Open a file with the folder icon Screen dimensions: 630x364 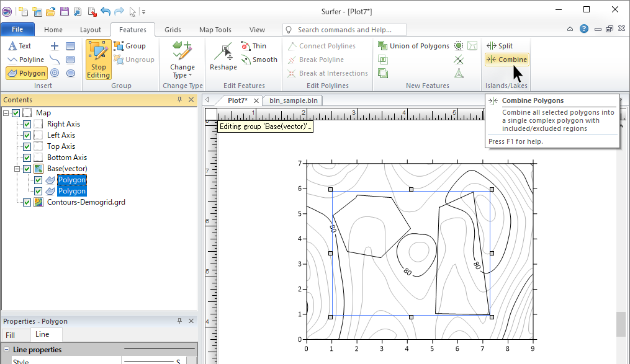pos(51,12)
